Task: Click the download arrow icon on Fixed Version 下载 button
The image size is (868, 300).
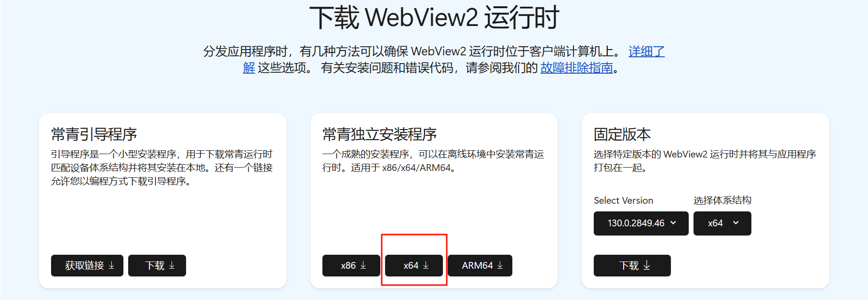Action: (x=647, y=265)
